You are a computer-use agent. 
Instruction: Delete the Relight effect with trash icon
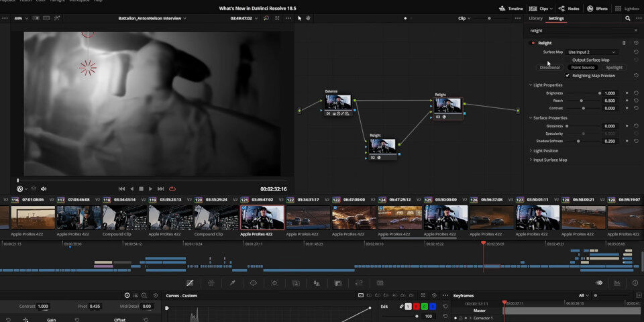(x=625, y=43)
